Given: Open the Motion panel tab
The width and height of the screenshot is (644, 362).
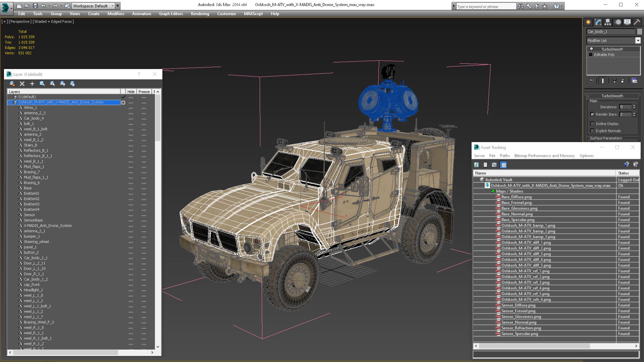Looking at the screenshot, I should [x=618, y=22].
